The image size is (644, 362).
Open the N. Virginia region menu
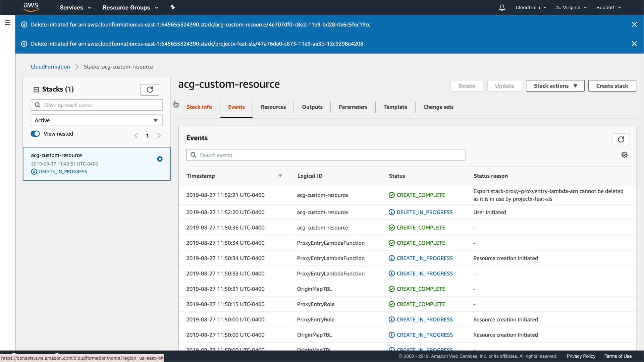coord(571,7)
